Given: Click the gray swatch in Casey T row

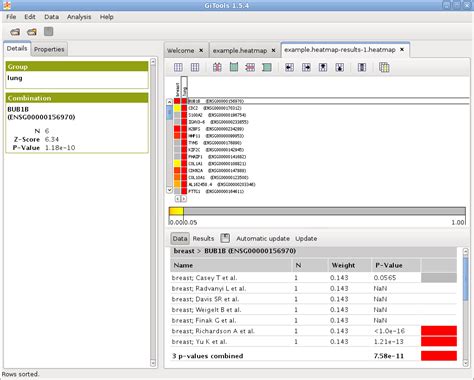Looking at the screenshot, I should pyautogui.click(x=439, y=278).
